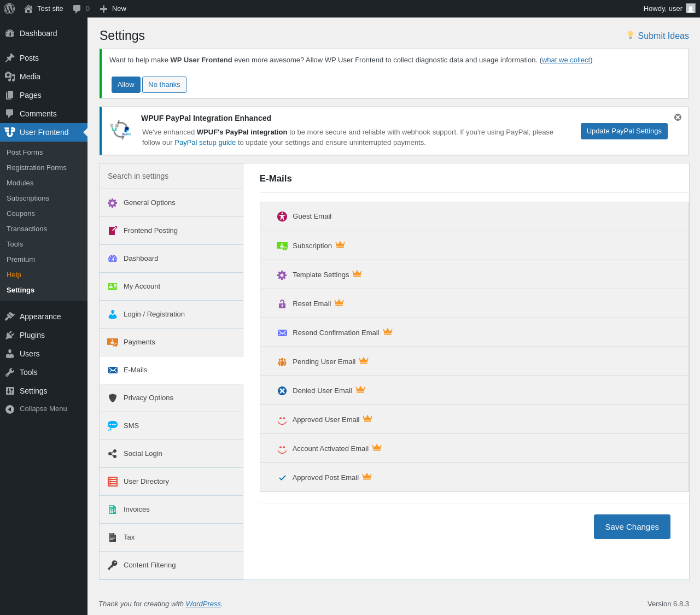The image size is (700, 615).
Task: Open the Appearance admin menu
Action: tap(44, 317)
